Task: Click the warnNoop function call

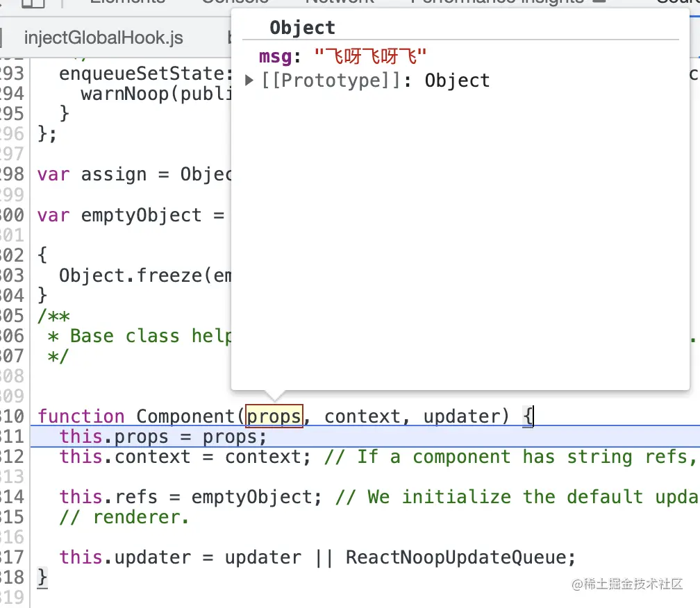Action: pos(124,94)
